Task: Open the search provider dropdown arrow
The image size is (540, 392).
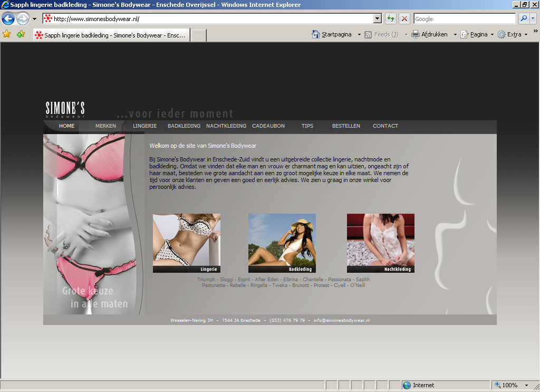Action: pos(533,18)
